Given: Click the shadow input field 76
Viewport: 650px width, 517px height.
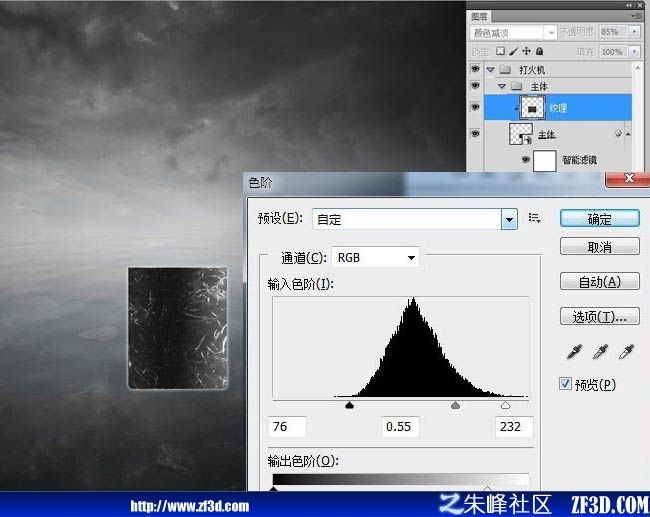Looking at the screenshot, I should click(x=287, y=427).
